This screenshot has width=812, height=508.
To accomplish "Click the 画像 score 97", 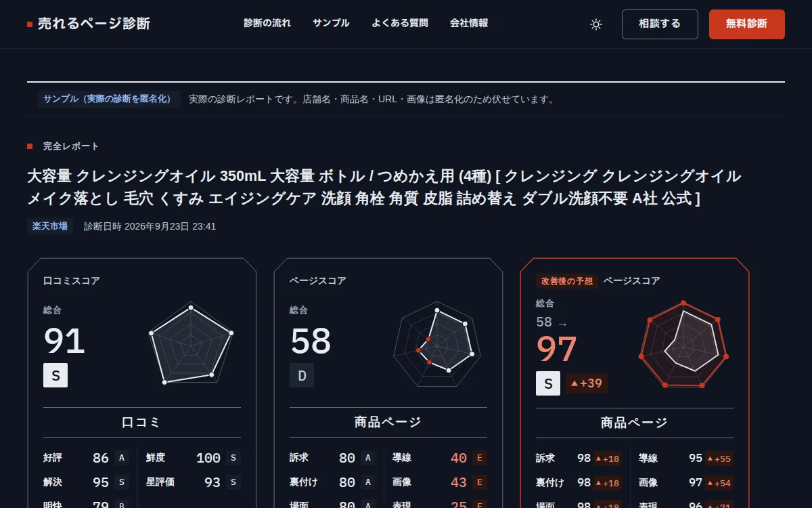I will tap(696, 483).
